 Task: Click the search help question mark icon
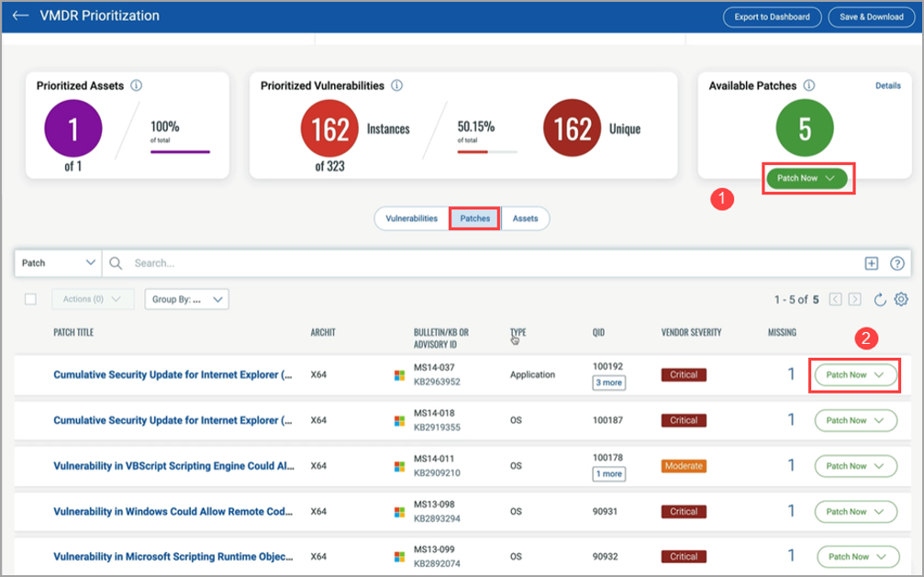(x=896, y=263)
